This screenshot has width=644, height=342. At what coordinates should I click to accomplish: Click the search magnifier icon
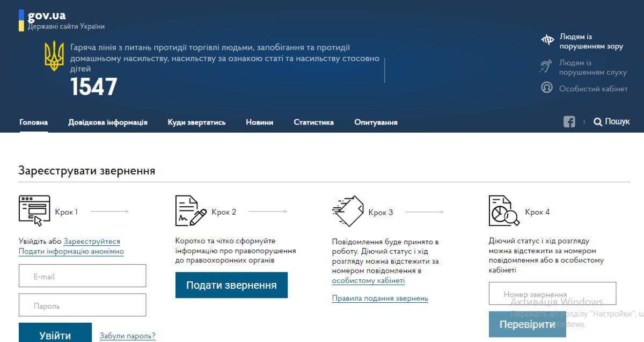coord(598,122)
